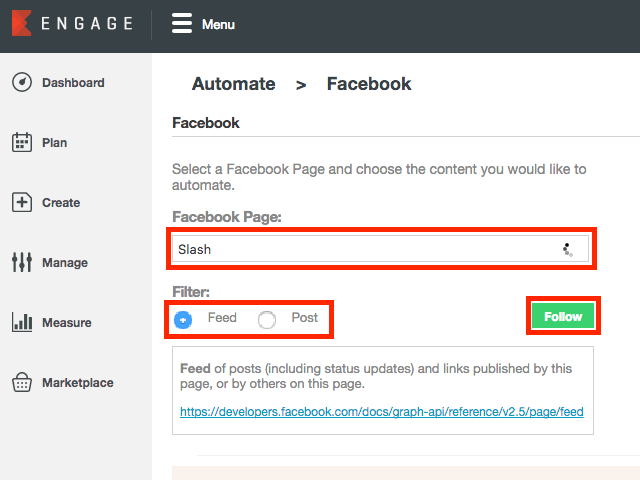Click the Feed radio label text

[222, 318]
